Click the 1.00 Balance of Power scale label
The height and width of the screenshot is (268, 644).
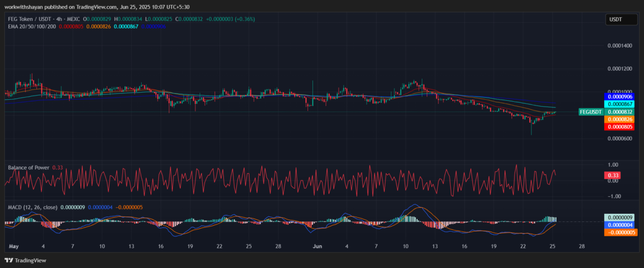click(x=613, y=165)
